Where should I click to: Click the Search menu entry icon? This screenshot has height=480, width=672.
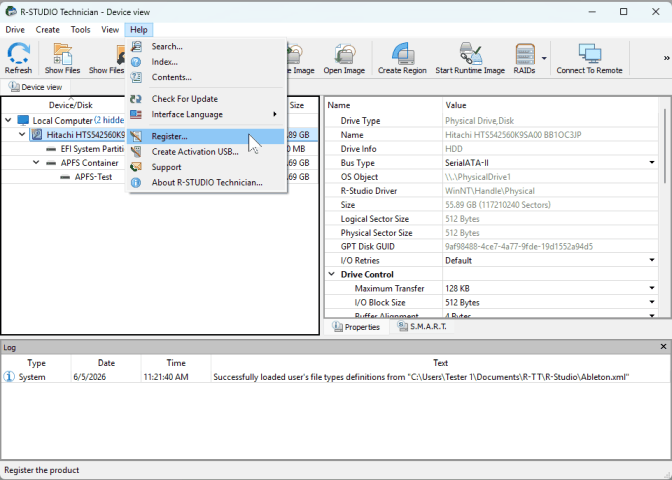[136, 46]
